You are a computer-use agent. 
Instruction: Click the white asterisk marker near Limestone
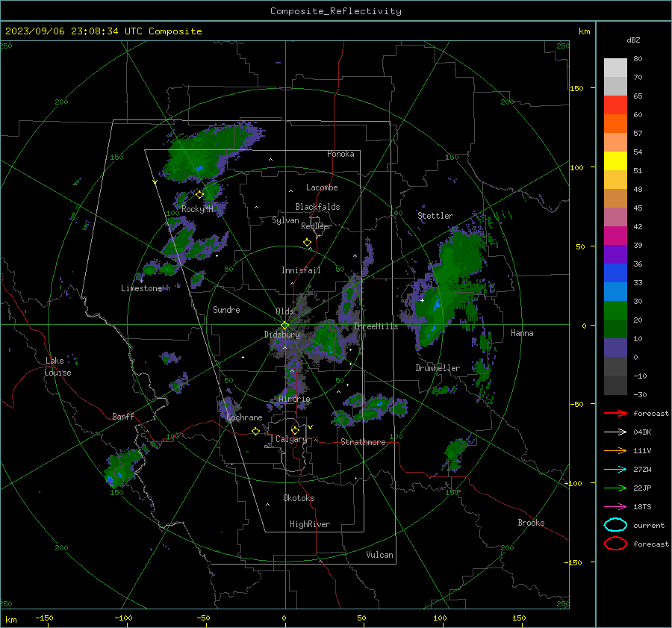click(x=141, y=282)
